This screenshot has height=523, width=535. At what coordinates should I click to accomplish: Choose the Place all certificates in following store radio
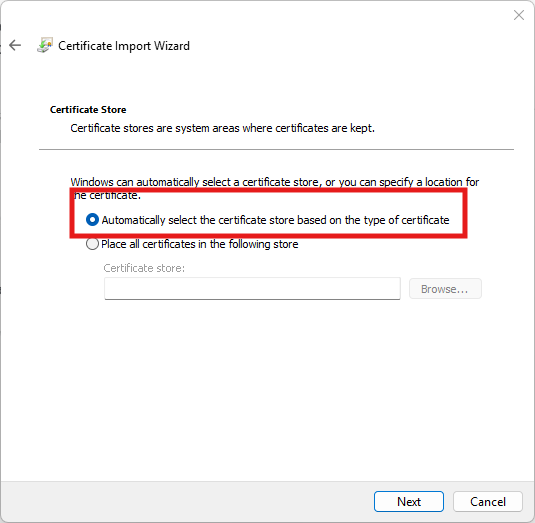[x=92, y=244]
